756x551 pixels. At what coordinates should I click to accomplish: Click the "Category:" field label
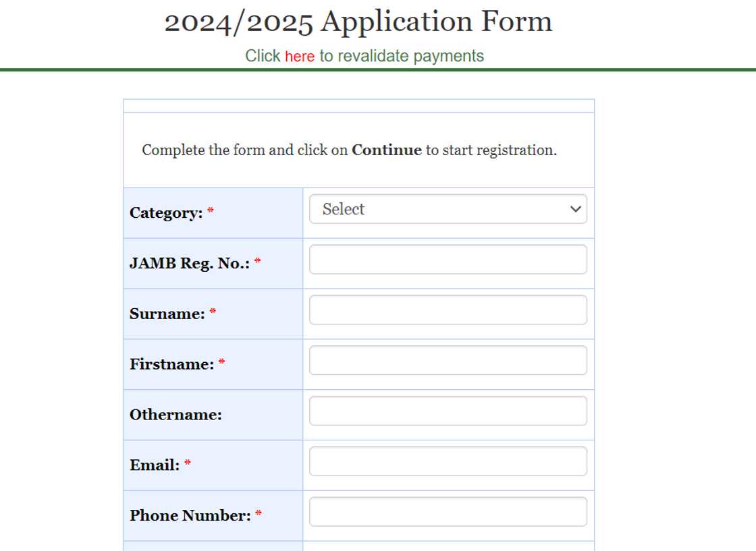coord(166,213)
